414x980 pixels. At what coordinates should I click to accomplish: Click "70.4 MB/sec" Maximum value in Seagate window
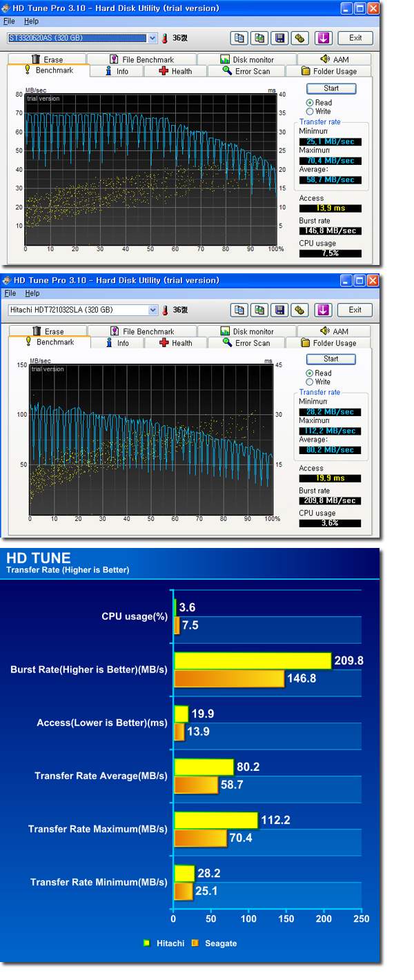point(330,161)
